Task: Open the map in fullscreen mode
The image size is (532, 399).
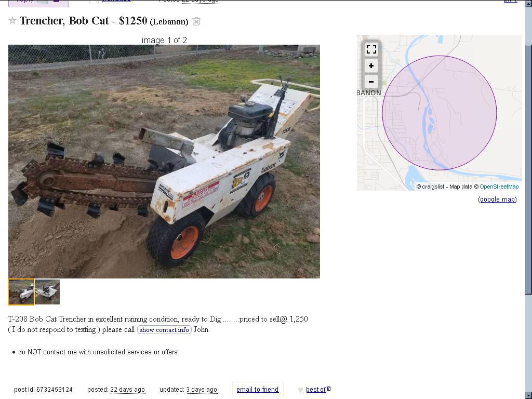Action: coord(371,49)
